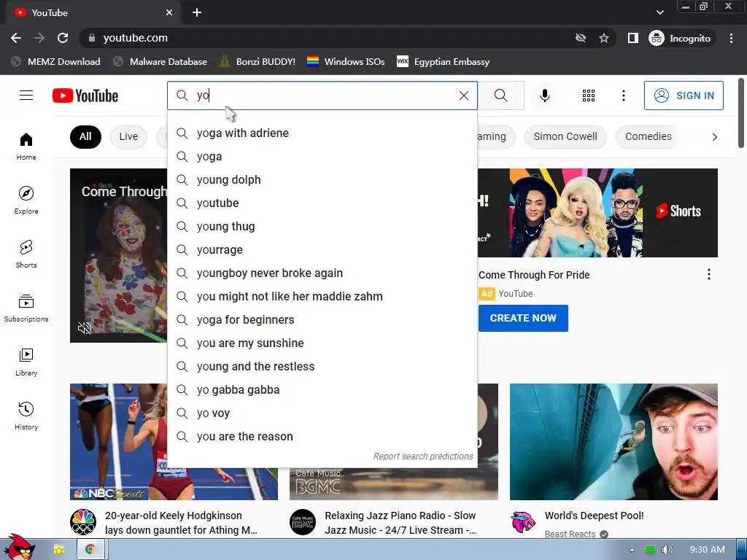The image size is (747, 560).
Task: Open the Beast Reacts channel link
Action: click(570, 534)
